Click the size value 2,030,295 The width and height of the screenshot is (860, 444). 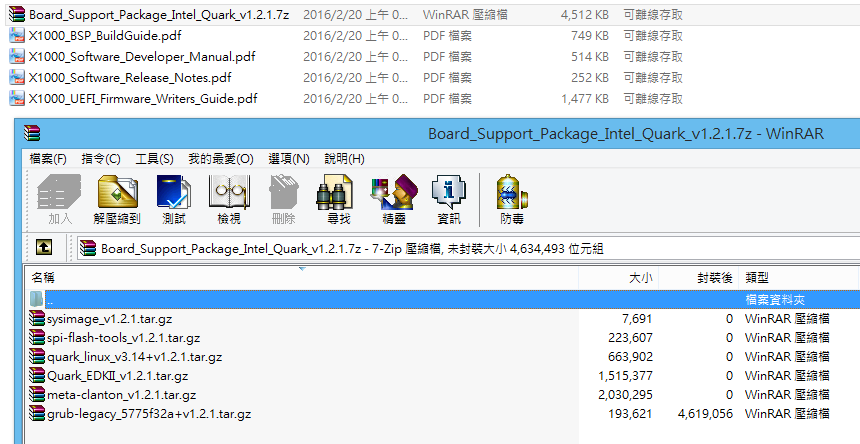tap(625, 395)
